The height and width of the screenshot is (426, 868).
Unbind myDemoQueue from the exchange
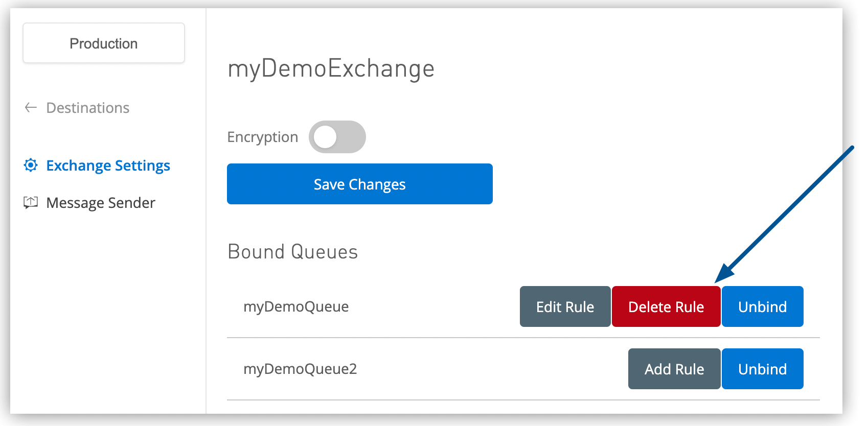click(762, 306)
